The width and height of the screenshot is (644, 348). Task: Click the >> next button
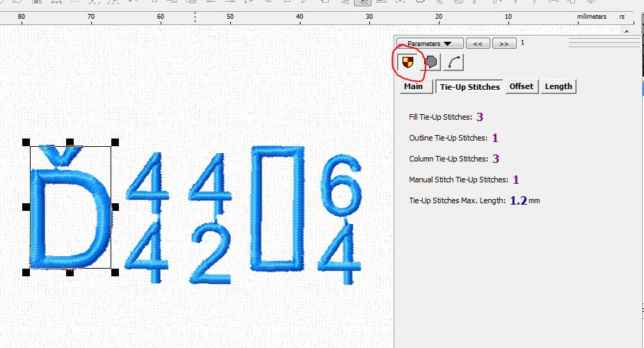504,43
